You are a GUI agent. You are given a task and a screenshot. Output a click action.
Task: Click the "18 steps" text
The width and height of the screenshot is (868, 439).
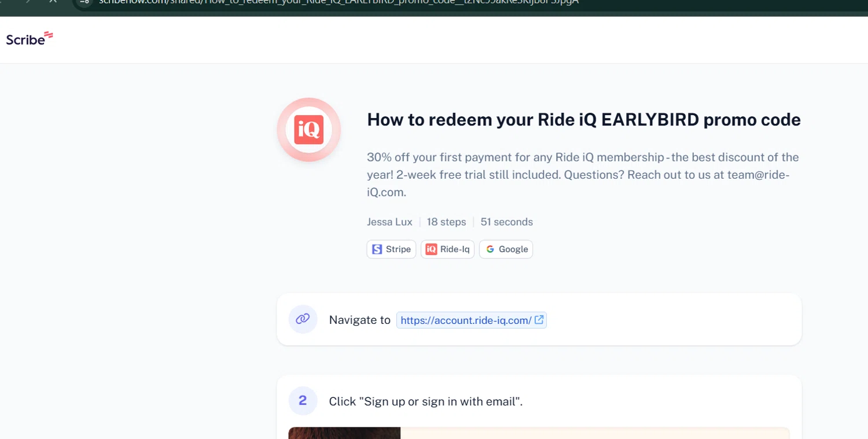coord(446,222)
